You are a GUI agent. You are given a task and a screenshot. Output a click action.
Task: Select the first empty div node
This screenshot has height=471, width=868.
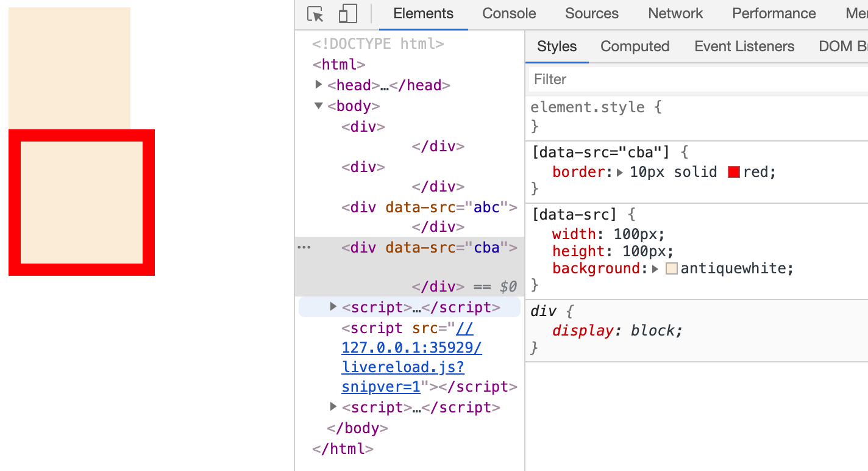(363, 127)
